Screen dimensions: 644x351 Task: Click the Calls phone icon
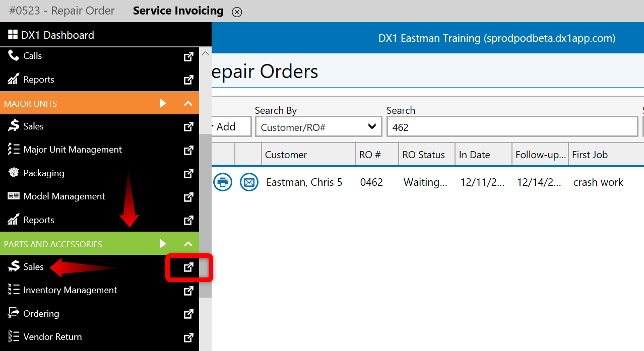click(x=14, y=55)
